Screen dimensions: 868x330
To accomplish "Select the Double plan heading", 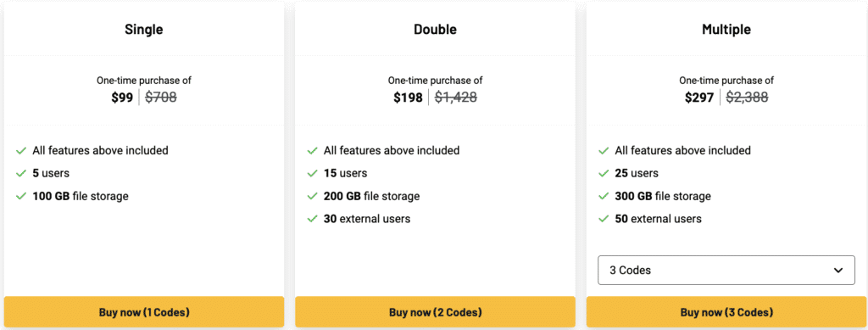I will (435, 30).
